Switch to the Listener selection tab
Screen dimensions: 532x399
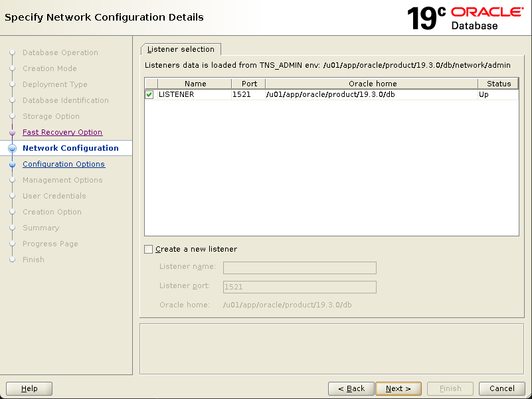pos(181,49)
